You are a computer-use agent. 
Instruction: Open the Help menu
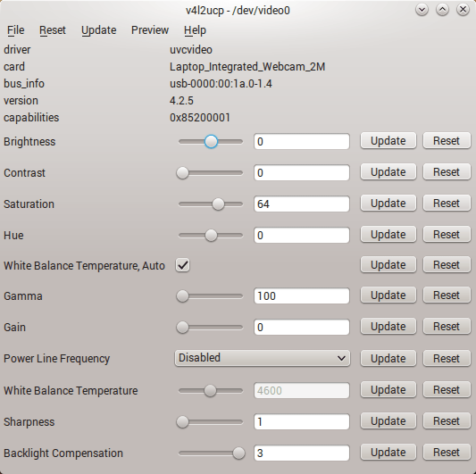195,30
